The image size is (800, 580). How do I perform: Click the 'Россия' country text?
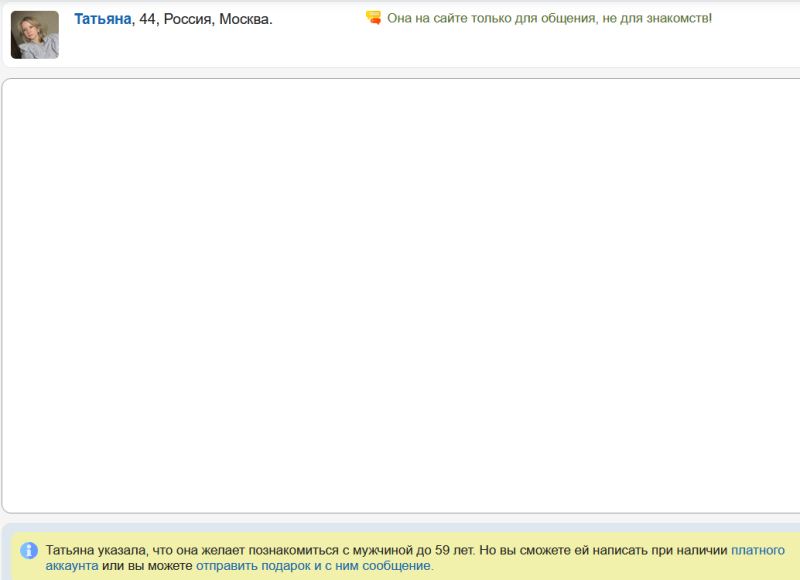click(x=187, y=19)
